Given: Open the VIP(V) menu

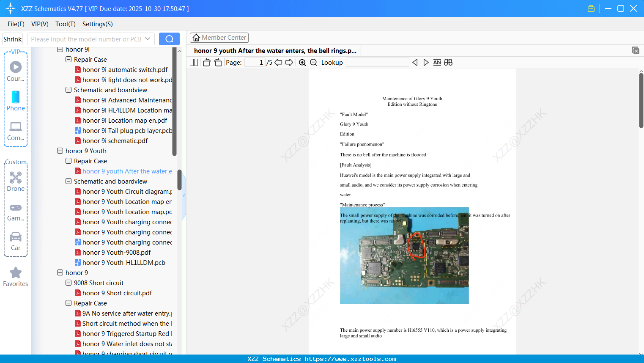Looking at the screenshot, I should pyautogui.click(x=40, y=24).
